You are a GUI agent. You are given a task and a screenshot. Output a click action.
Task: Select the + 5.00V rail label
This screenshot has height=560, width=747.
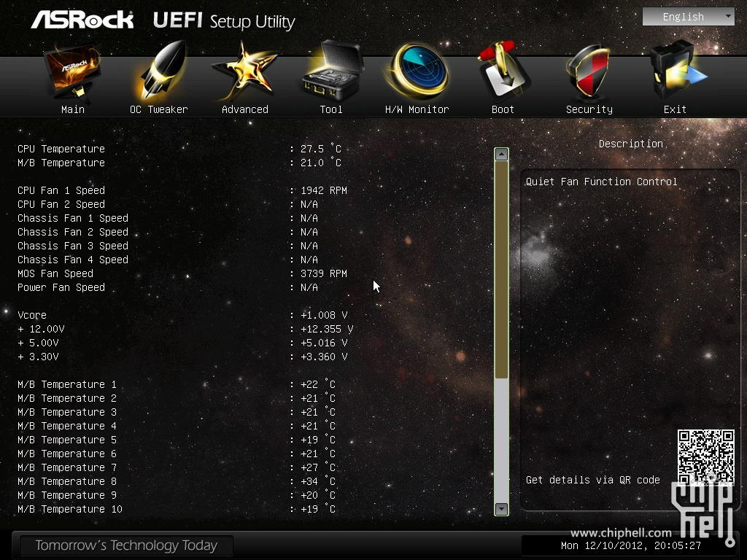pos(38,343)
